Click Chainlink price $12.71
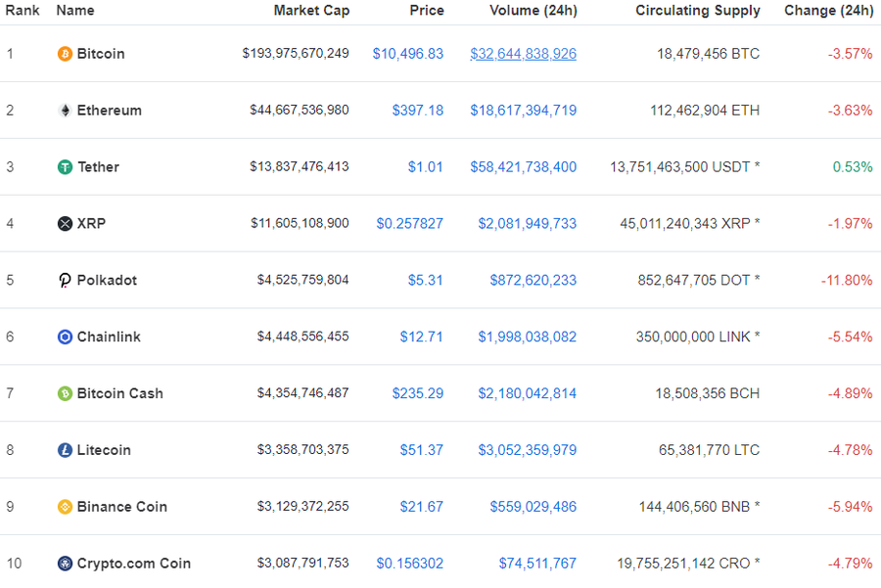881x588 pixels. coord(422,337)
